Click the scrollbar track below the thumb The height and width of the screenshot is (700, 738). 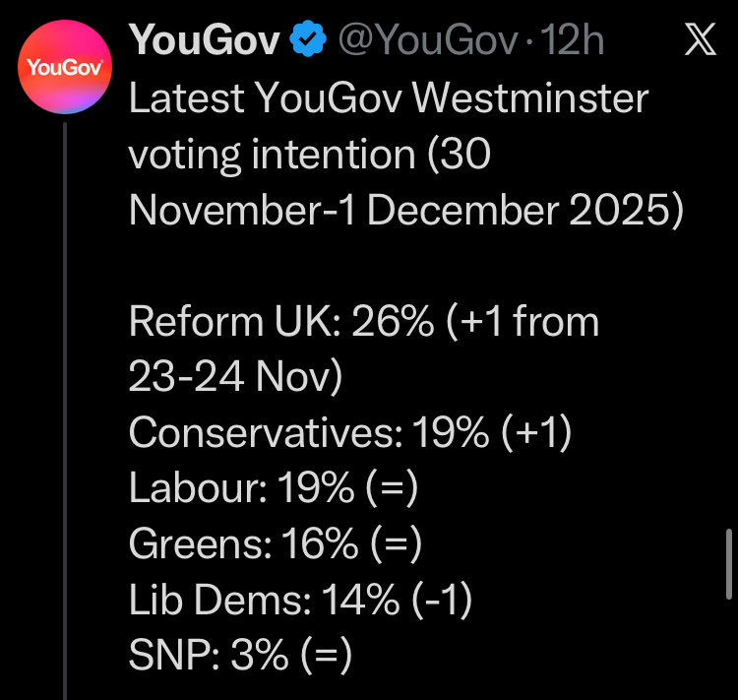(728, 650)
